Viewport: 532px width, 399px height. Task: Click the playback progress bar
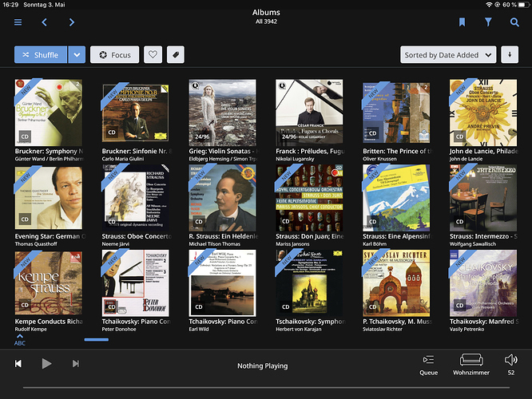pos(266,387)
